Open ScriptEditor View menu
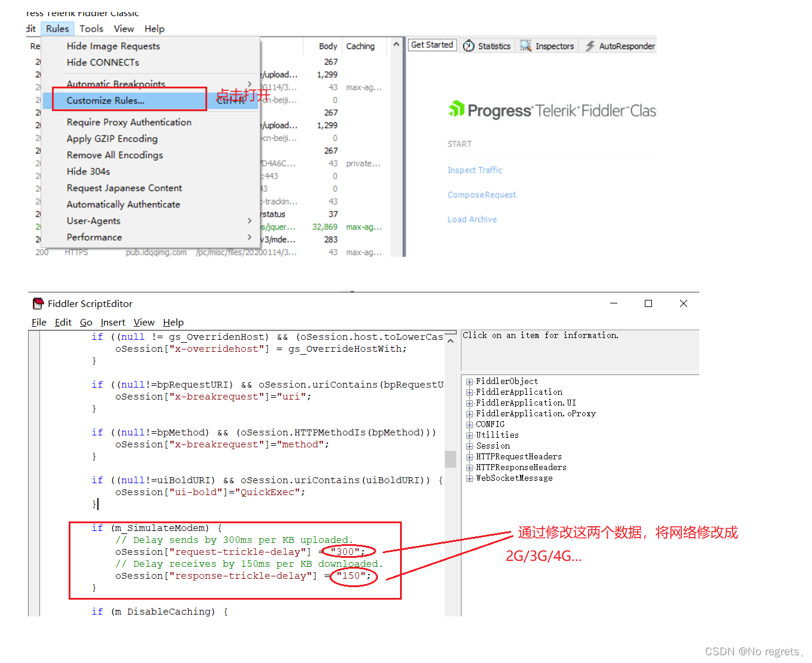This screenshot has height=663, width=812. (x=144, y=323)
